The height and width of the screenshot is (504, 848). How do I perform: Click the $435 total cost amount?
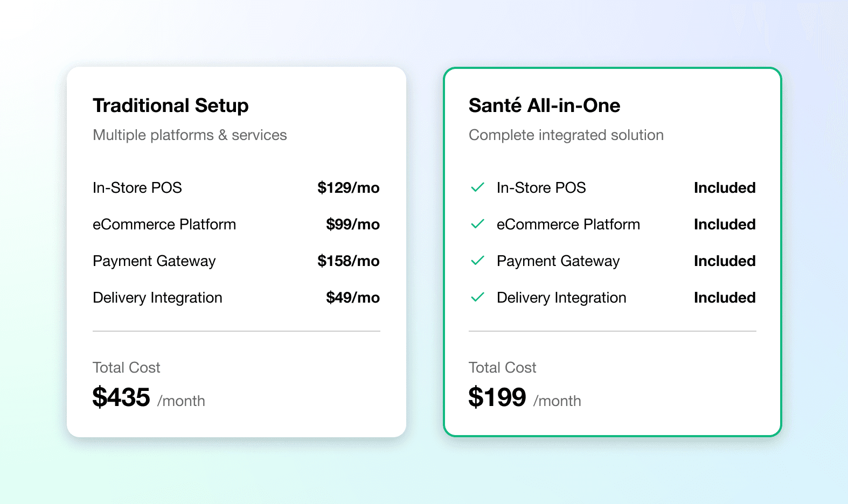[x=121, y=397]
